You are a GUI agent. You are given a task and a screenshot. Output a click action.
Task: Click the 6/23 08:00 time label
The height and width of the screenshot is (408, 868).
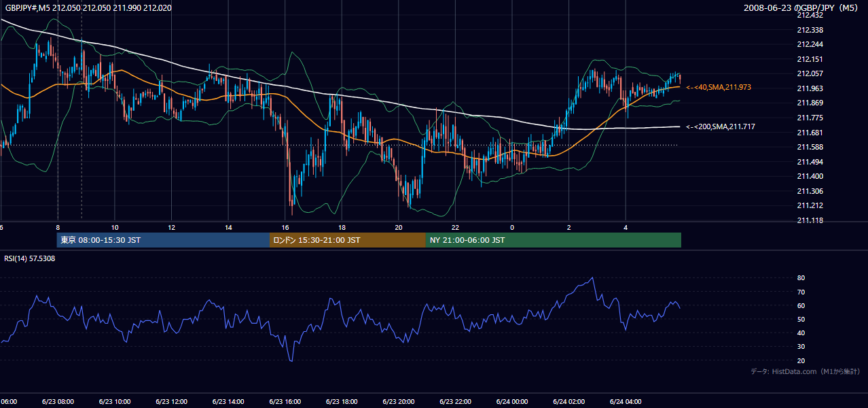[x=57, y=401]
